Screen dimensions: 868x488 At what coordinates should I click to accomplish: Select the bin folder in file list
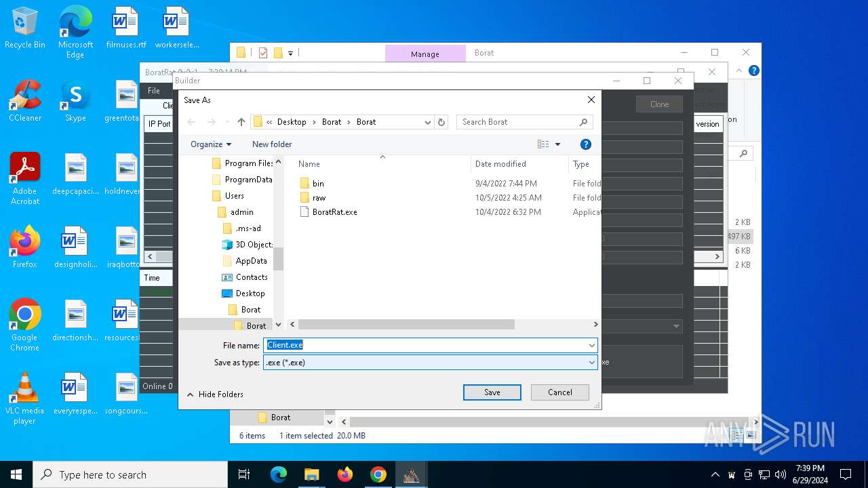tap(318, 184)
